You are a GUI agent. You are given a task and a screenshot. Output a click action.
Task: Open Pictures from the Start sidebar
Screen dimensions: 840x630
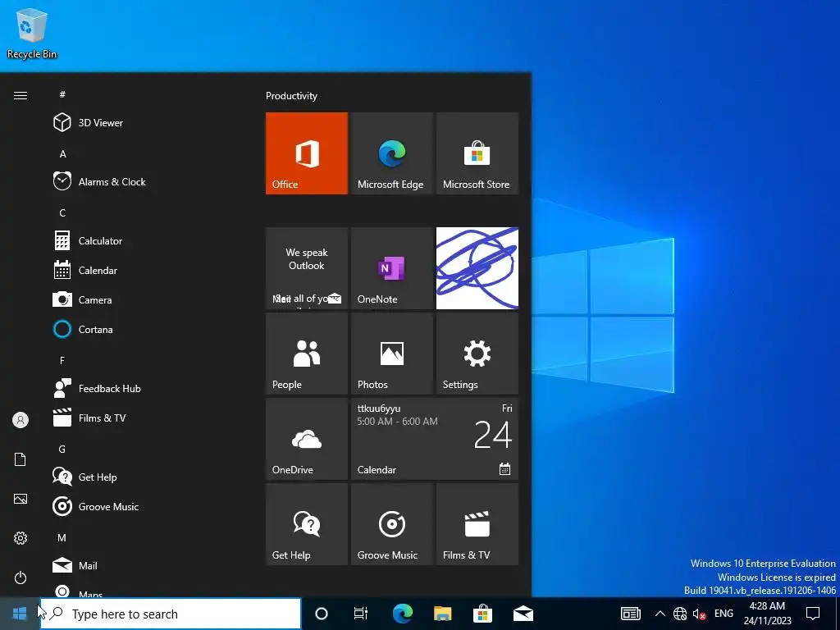point(21,499)
